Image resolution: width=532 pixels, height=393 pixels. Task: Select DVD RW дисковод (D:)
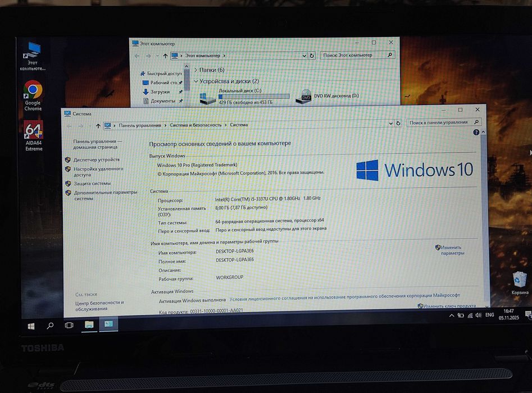[x=328, y=97]
